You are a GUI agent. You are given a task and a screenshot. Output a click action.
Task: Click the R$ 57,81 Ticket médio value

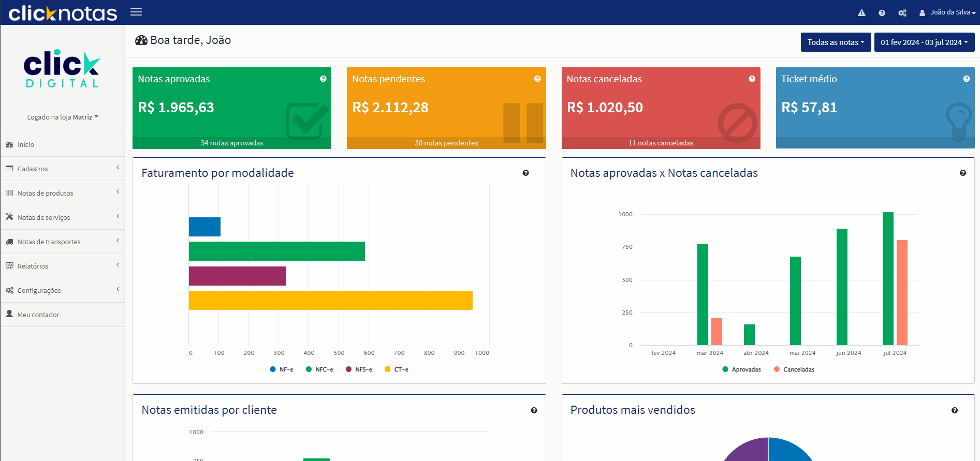point(809,108)
